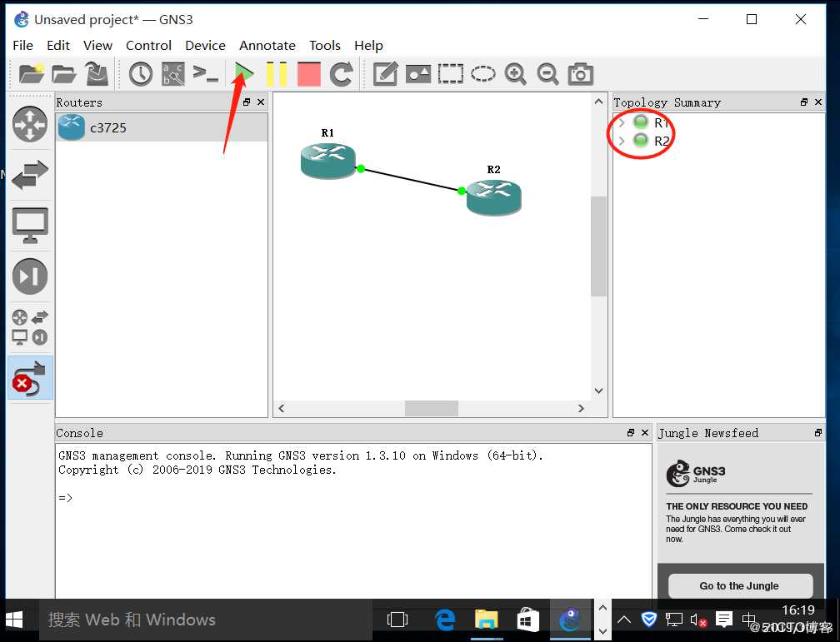Image resolution: width=840 pixels, height=642 pixels.
Task: Click the Zoom in magnifier
Action: click(x=515, y=74)
